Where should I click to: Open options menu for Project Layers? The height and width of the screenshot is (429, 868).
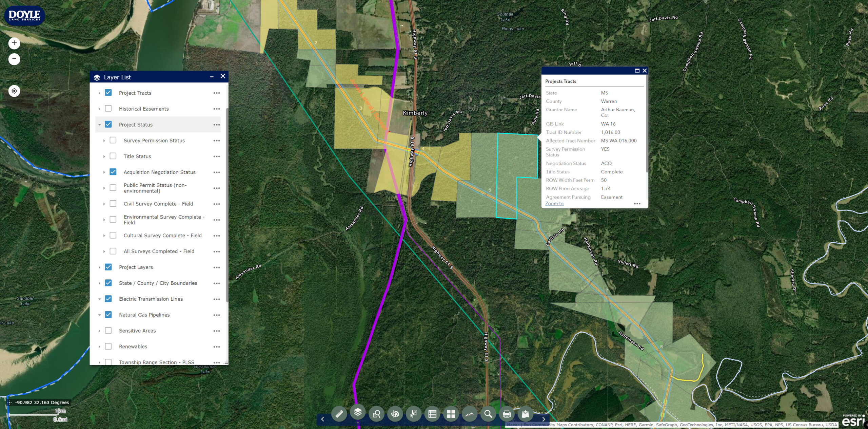click(x=217, y=267)
